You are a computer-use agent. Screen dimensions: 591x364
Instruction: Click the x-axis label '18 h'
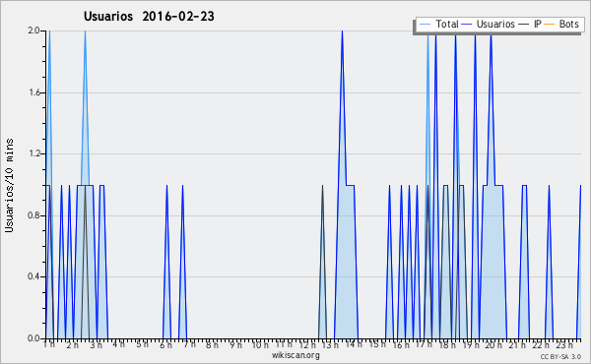[447, 344]
